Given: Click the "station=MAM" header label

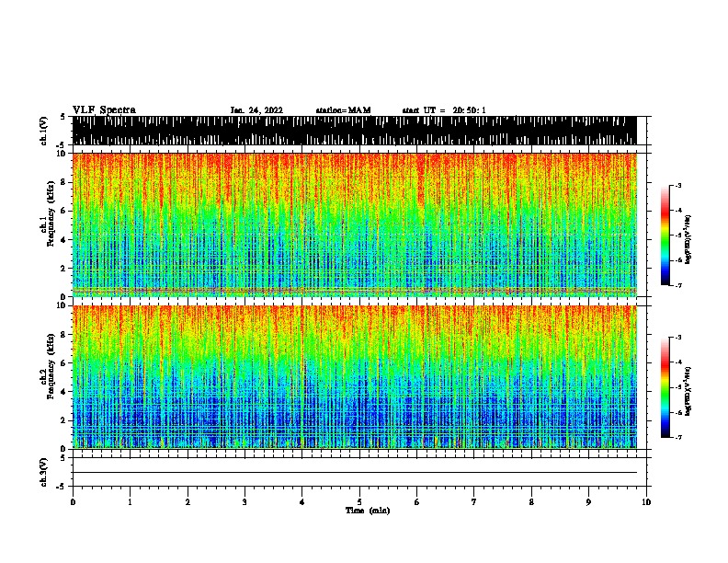Looking at the screenshot, I should pos(344,110).
